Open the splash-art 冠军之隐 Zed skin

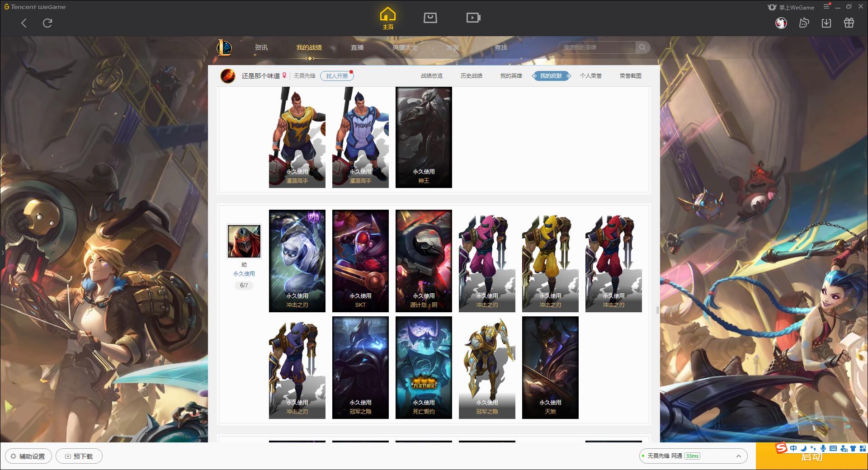pos(360,367)
